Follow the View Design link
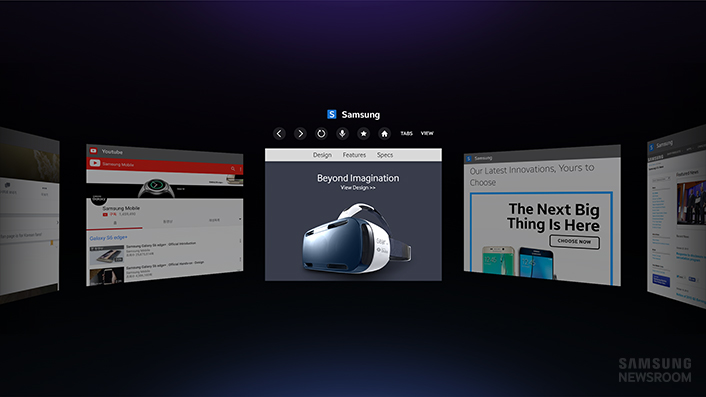 point(358,188)
